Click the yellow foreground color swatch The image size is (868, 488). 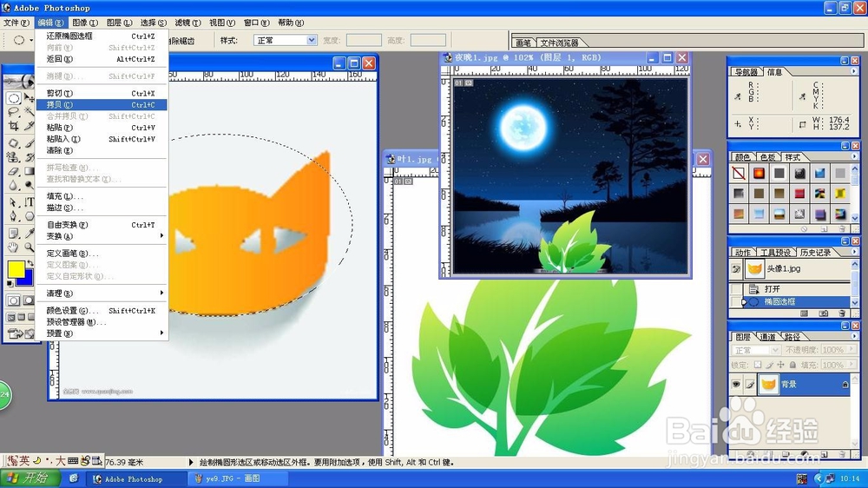[16, 268]
